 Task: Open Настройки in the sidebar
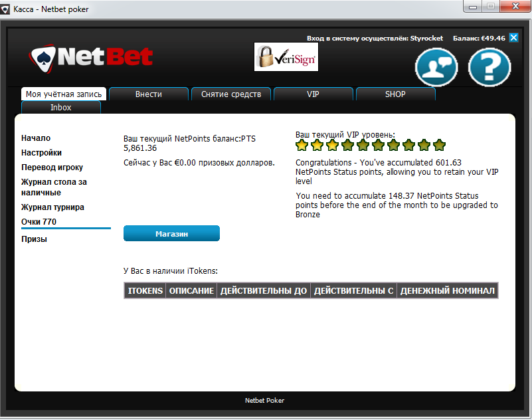(41, 153)
